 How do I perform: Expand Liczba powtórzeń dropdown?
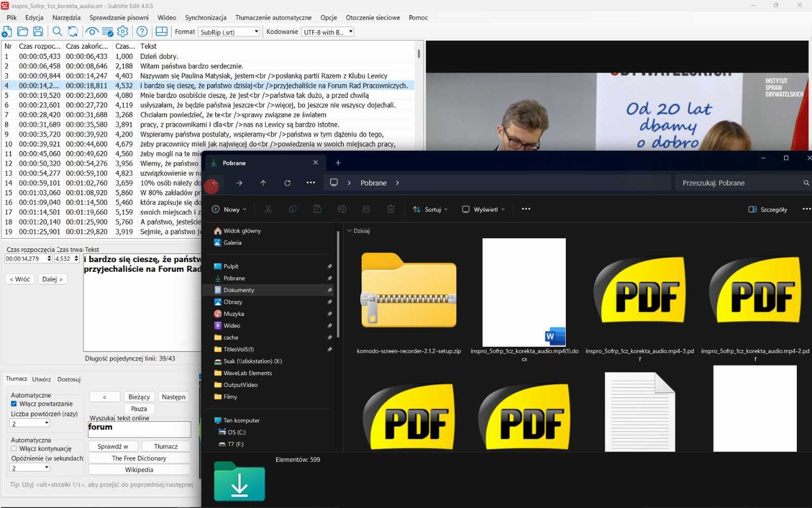pyautogui.click(x=30, y=423)
